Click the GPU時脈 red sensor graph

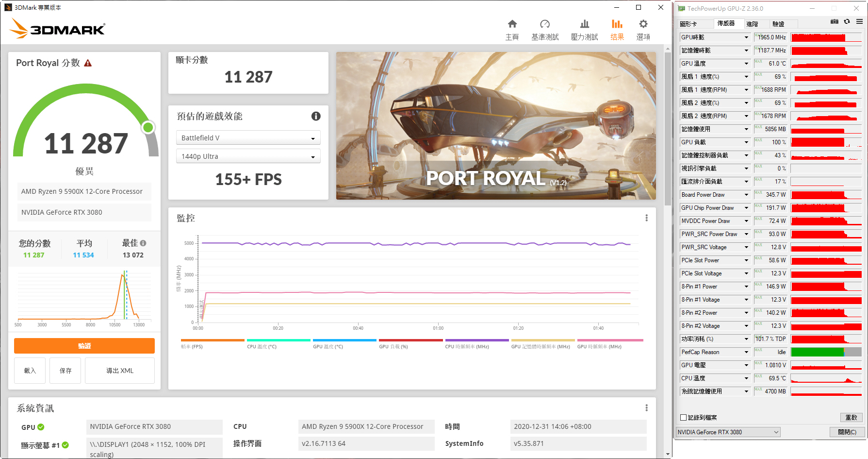click(826, 37)
